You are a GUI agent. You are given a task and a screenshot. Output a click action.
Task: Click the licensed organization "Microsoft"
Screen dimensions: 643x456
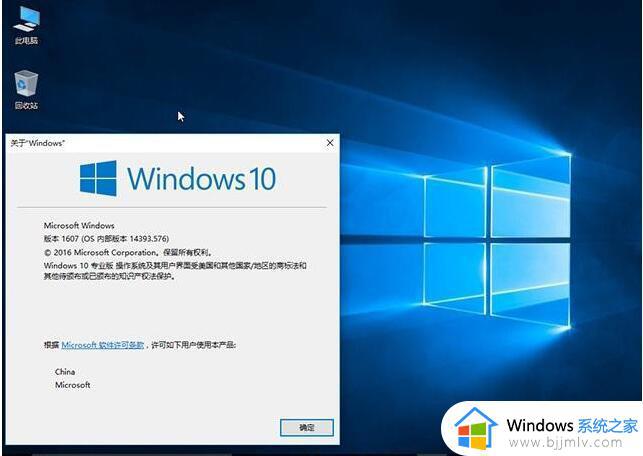click(x=73, y=385)
